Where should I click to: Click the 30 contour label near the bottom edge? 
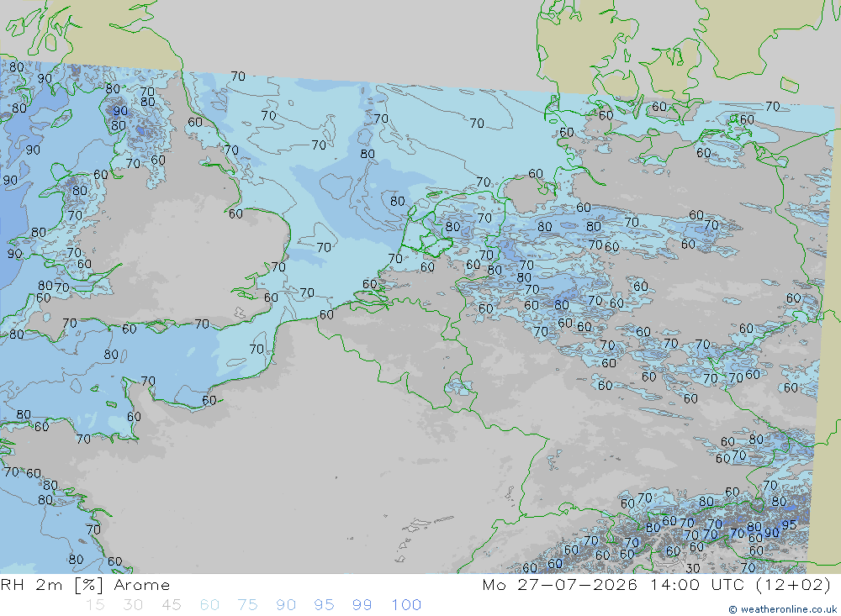point(692,568)
